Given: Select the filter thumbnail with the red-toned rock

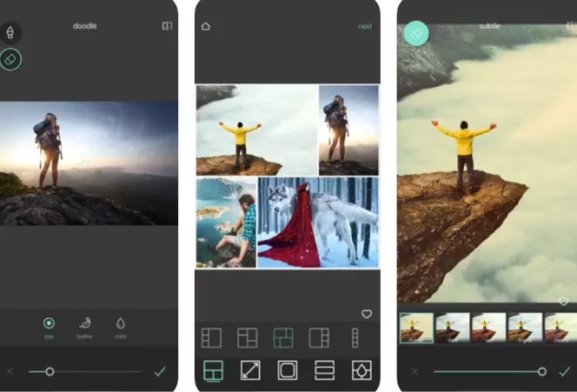Looking at the screenshot, I should click(x=488, y=328).
